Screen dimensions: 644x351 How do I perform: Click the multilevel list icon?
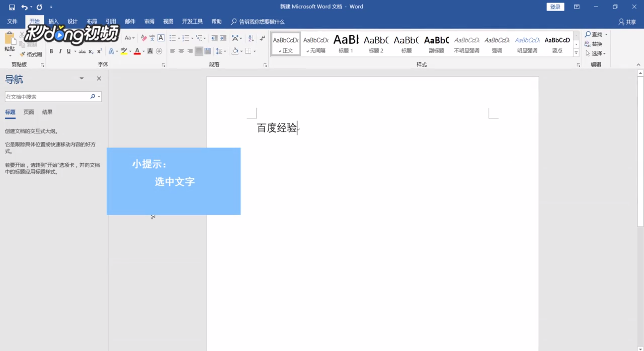point(199,38)
